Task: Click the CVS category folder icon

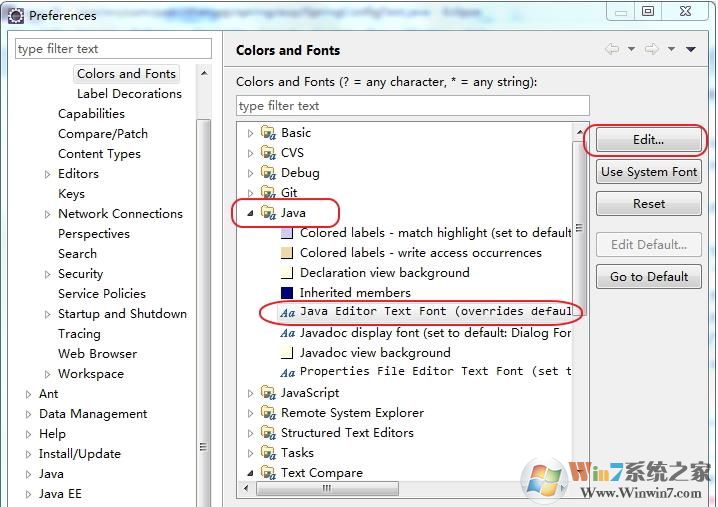Action: pos(268,153)
